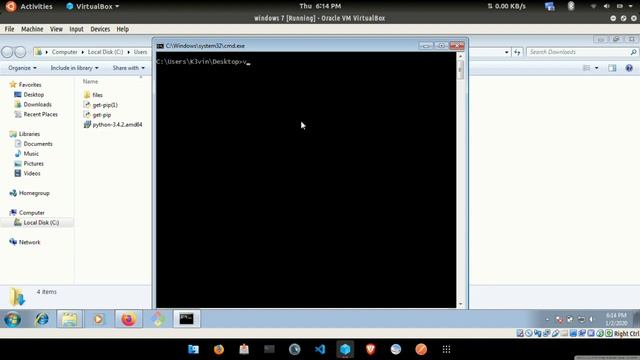The height and width of the screenshot is (360, 640).
Task: Click Local Disk (C:) in the breadcrumb
Action: [x=105, y=52]
